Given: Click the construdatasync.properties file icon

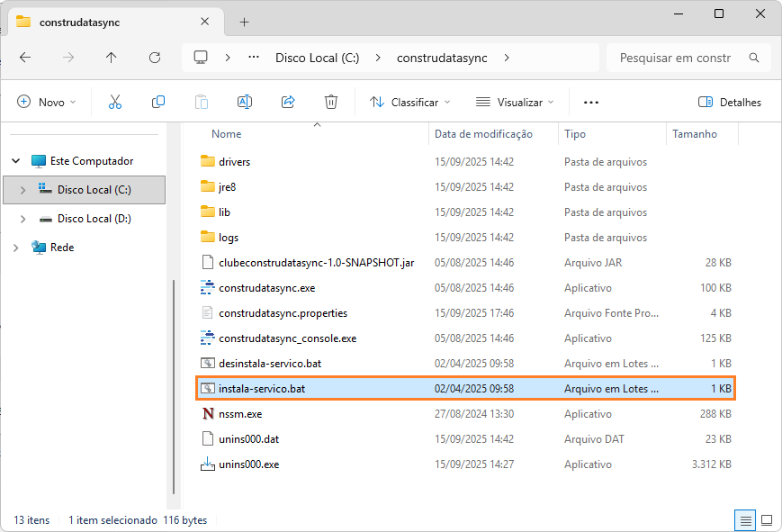Looking at the screenshot, I should 208,312.
